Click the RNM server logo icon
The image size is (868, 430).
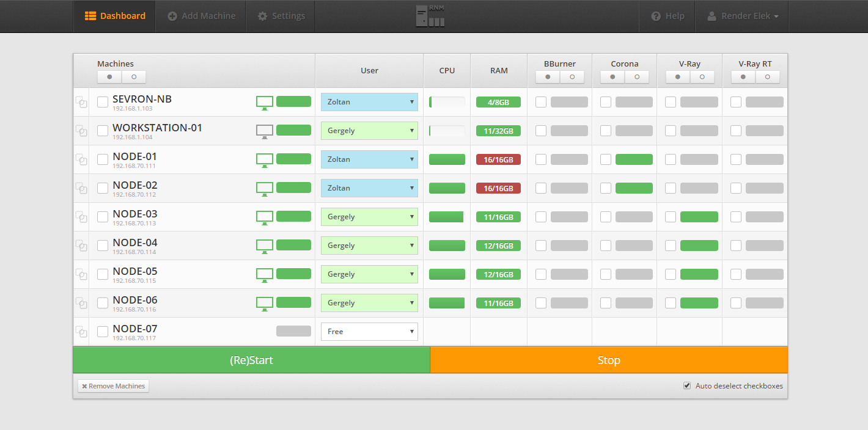click(x=430, y=16)
